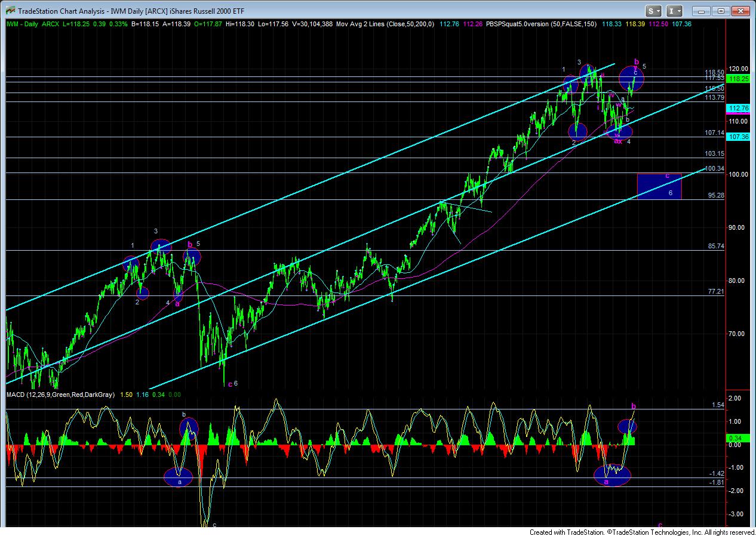Select the 'MACD (12,26,9,Green,Red,DarkGray)' indicator label
The height and width of the screenshot is (536, 756).
tap(60, 395)
